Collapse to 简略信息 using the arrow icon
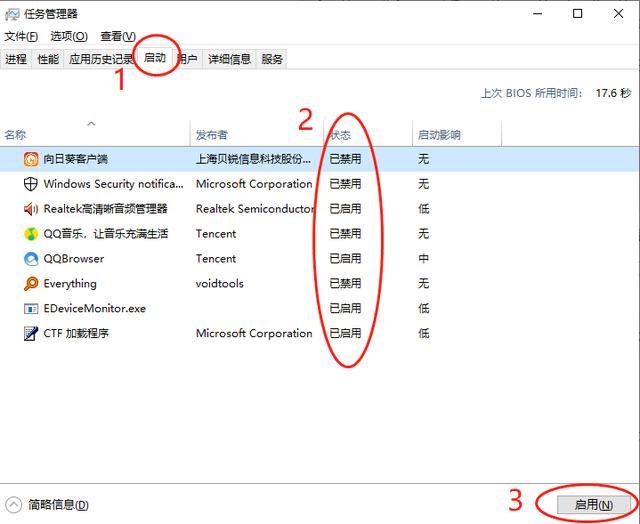640x524 pixels. [x=13, y=505]
